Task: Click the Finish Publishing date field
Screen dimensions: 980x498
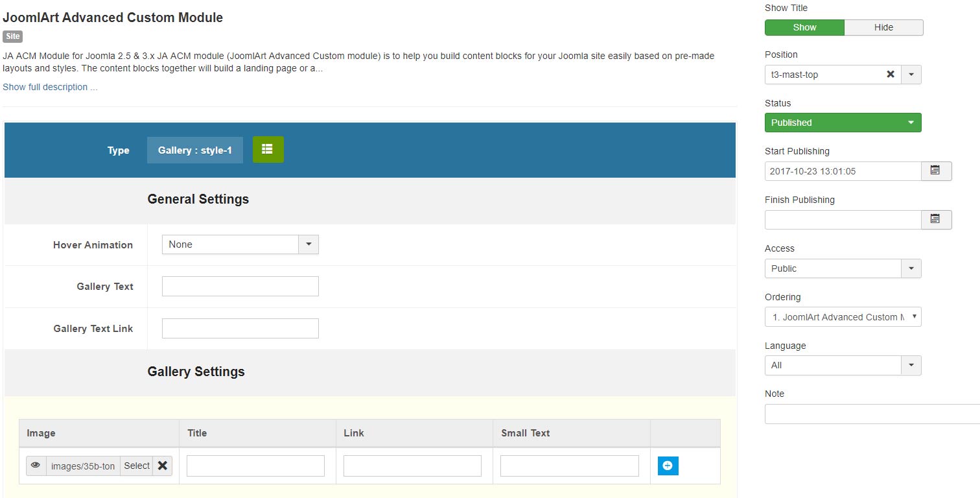Action: pyautogui.click(x=843, y=220)
